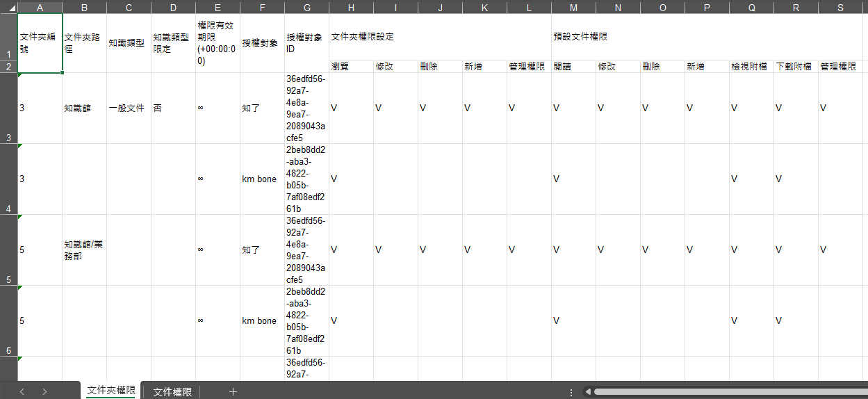Click the 瀏覽 V mark for km bone row 4
The image size is (868, 399).
334,179
